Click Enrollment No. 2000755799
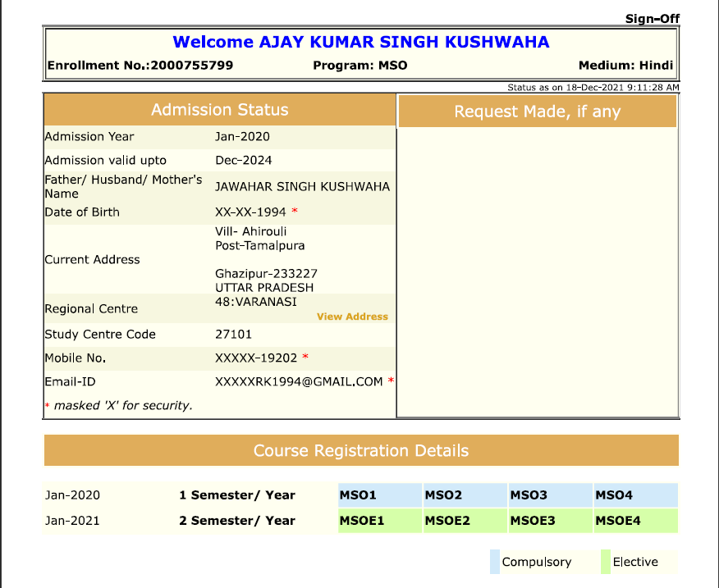This screenshot has height=588, width=719. (140, 66)
